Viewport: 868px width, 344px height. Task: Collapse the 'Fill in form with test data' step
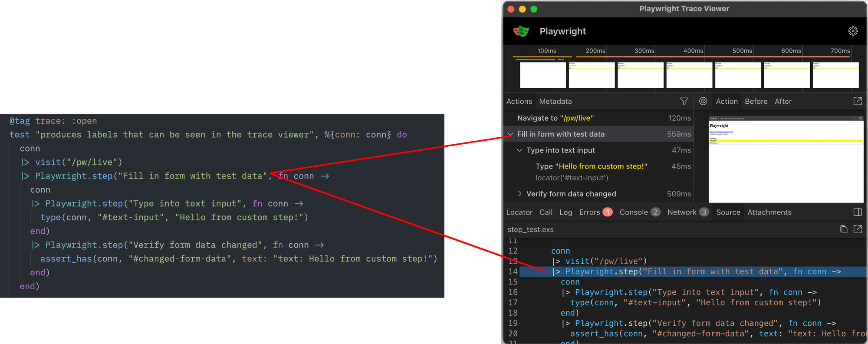(x=510, y=134)
